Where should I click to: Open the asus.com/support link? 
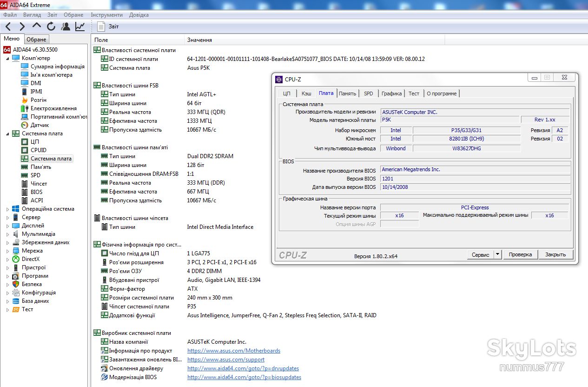click(226, 360)
